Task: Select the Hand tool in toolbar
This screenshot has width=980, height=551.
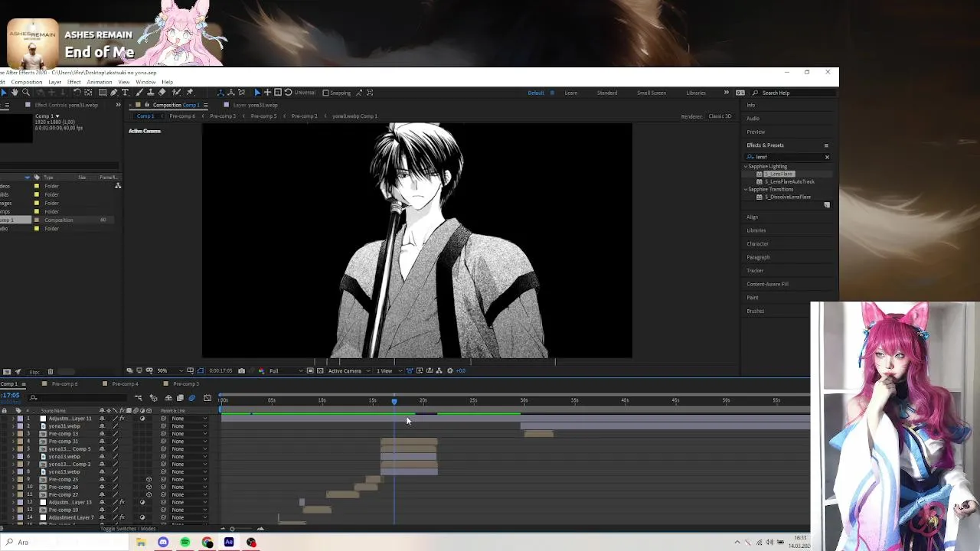Action: coord(15,93)
